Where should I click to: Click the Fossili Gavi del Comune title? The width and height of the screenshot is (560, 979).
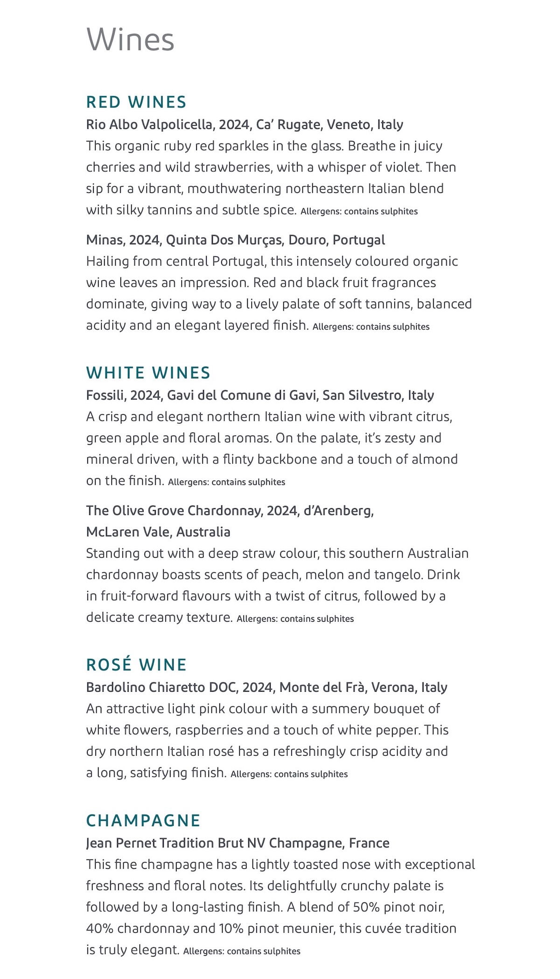point(260,396)
